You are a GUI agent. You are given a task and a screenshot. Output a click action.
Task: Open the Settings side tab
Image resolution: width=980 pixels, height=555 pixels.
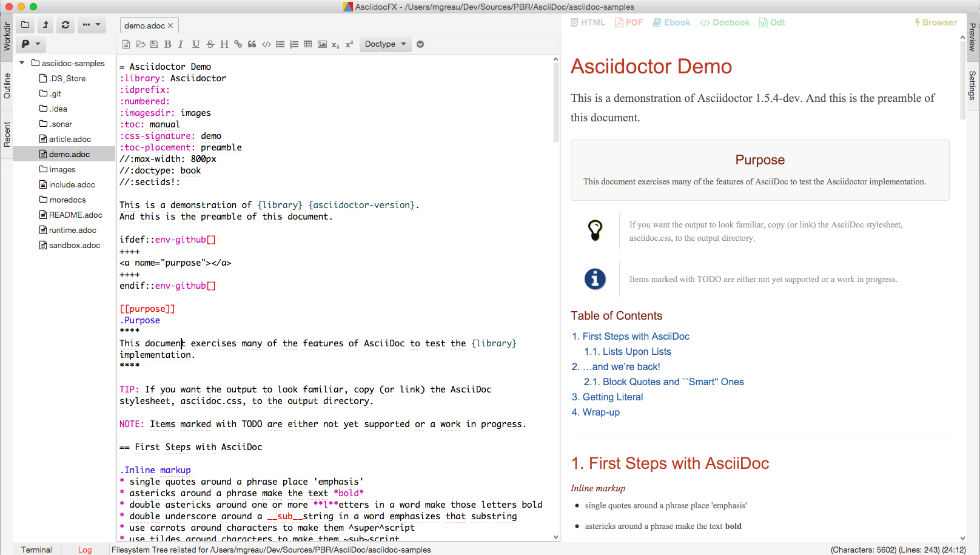click(x=972, y=86)
